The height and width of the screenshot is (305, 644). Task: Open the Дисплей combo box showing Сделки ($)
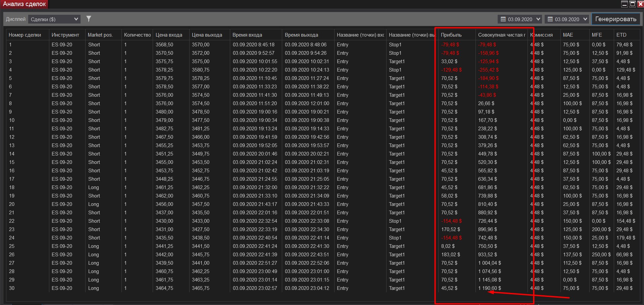54,19
